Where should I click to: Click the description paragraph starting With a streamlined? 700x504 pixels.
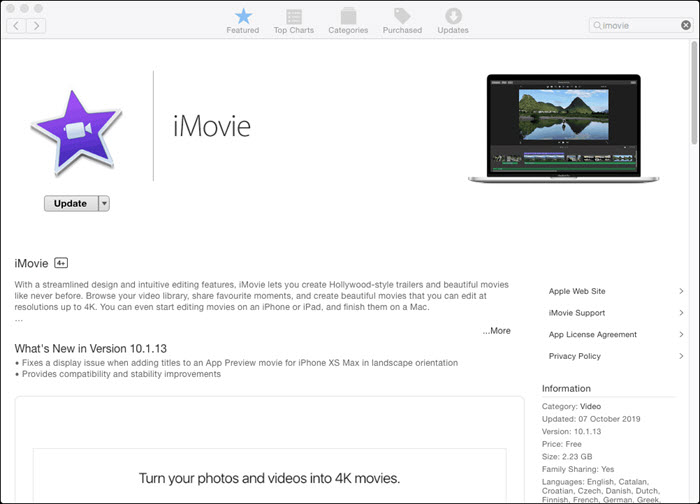coord(262,296)
